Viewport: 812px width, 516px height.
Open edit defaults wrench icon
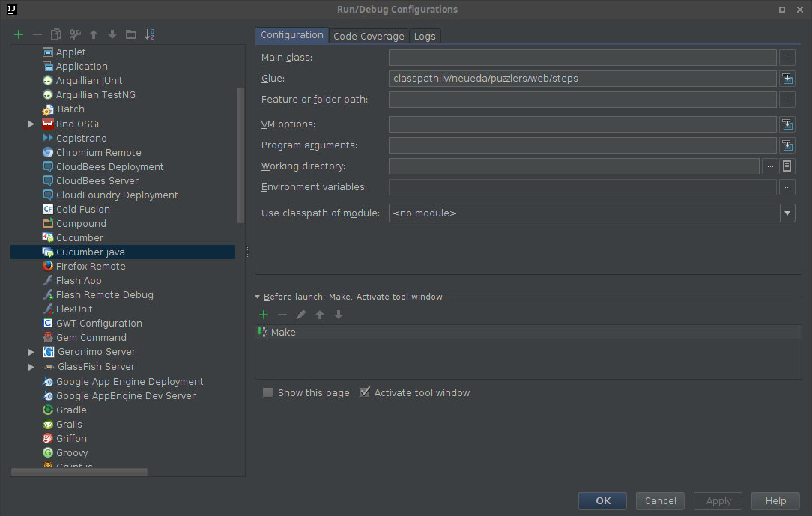click(75, 34)
